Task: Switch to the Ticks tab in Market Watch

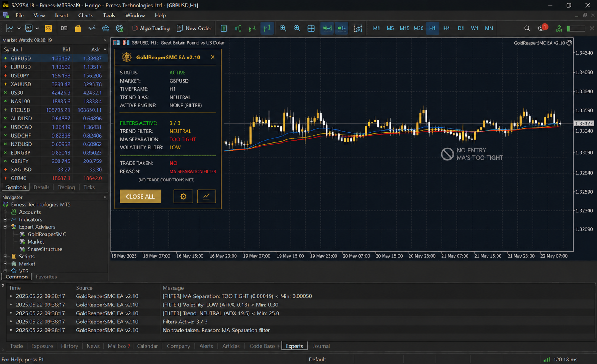Action: (x=89, y=187)
